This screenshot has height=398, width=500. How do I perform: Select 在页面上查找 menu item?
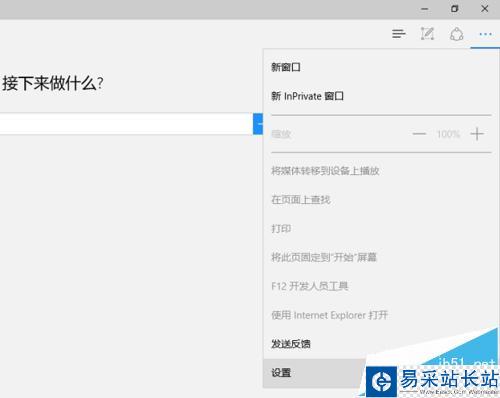pyautogui.click(x=301, y=200)
